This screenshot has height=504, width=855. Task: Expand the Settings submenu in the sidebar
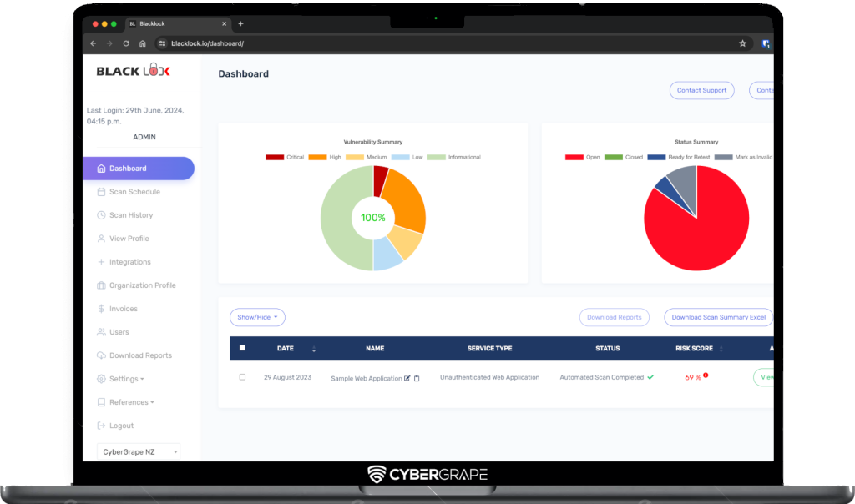pyautogui.click(x=126, y=379)
